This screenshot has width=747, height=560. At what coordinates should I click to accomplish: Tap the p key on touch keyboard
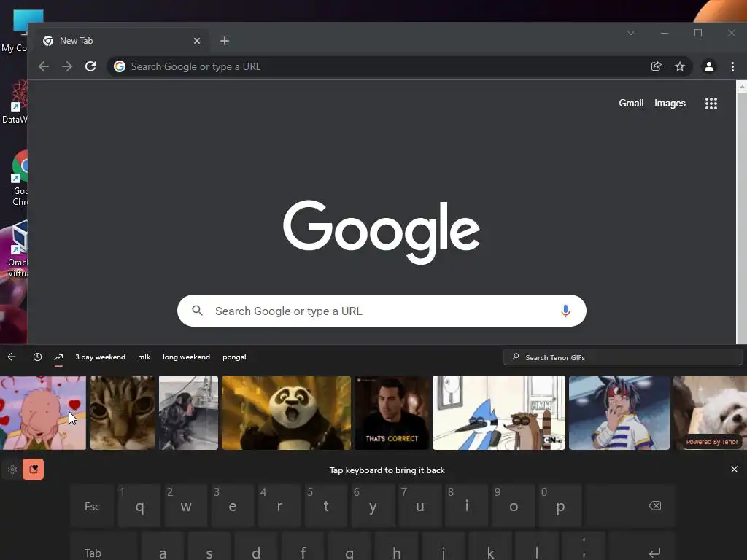click(x=560, y=506)
